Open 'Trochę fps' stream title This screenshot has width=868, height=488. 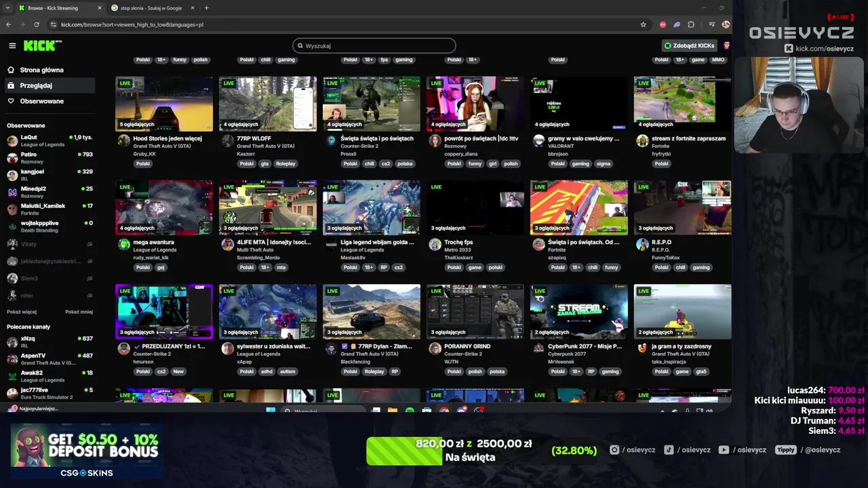pos(458,242)
